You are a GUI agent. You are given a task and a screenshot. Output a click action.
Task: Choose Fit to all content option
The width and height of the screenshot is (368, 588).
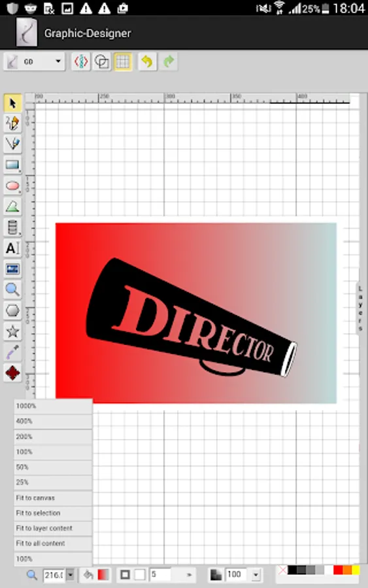[53, 544]
